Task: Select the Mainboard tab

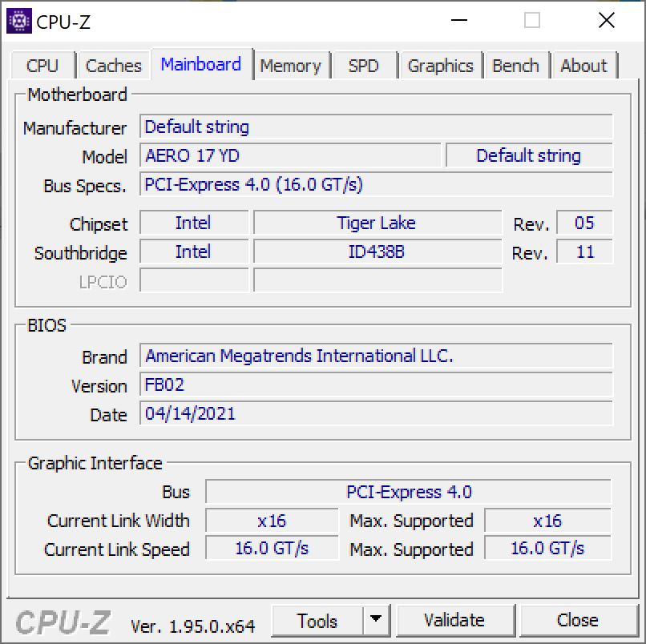Action: pos(201,64)
